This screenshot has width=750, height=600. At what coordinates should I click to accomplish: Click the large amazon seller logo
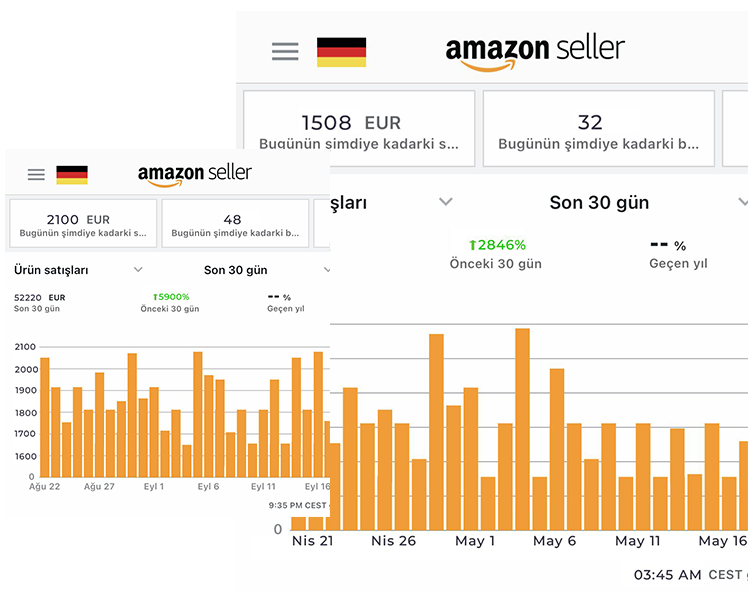tap(535, 51)
